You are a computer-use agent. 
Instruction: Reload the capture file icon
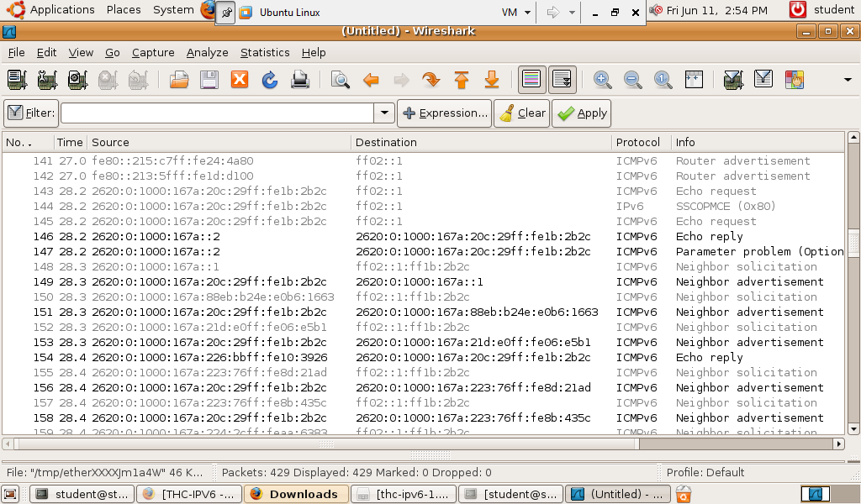(x=270, y=80)
